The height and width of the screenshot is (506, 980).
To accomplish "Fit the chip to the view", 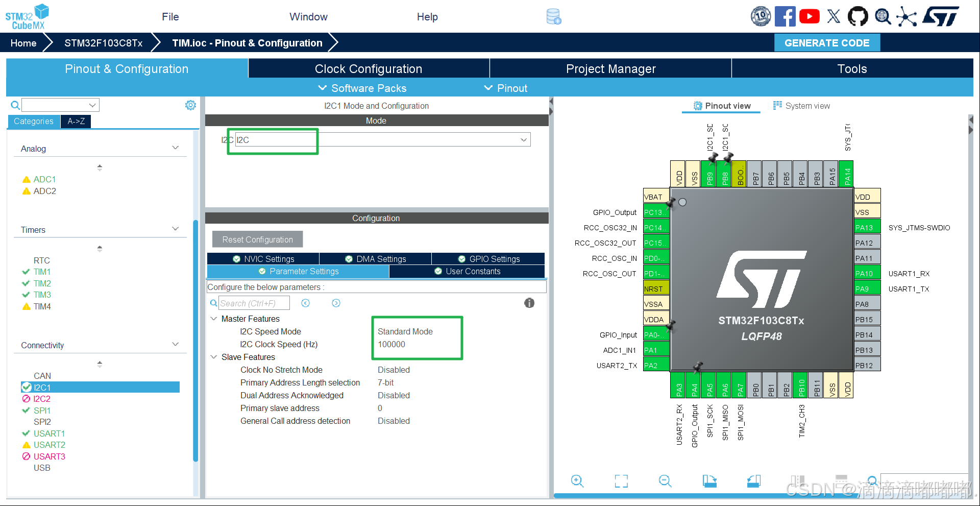I will click(x=621, y=481).
